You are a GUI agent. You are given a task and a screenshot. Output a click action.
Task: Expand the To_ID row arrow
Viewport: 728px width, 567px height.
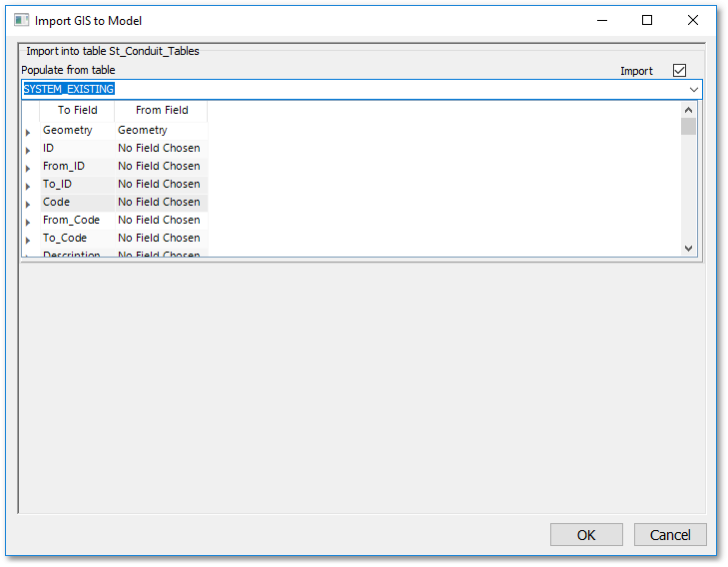coord(28,187)
